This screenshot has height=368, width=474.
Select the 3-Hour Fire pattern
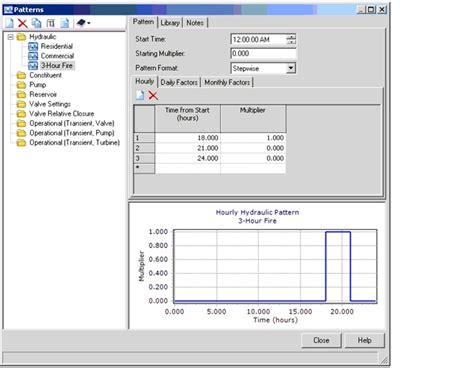tap(57, 66)
